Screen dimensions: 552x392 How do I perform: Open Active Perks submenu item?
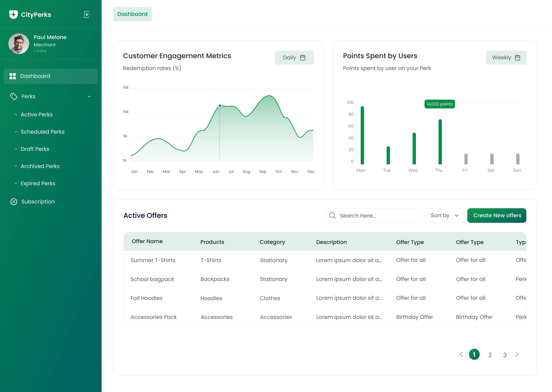pyautogui.click(x=37, y=114)
